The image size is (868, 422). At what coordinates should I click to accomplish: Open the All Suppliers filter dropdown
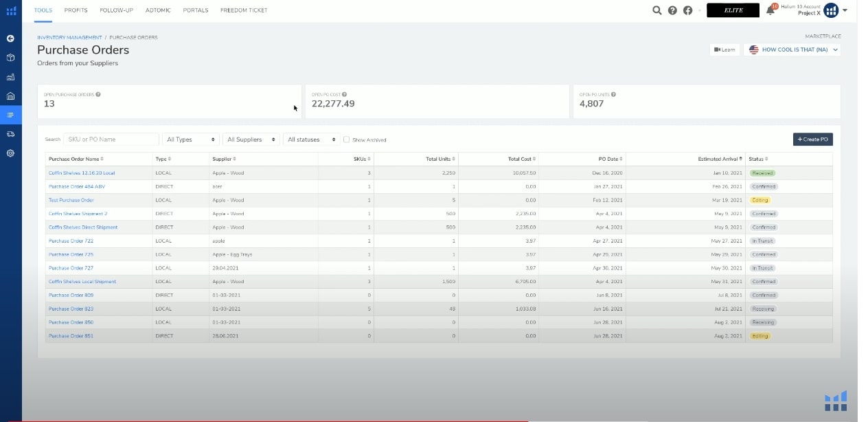click(x=251, y=139)
